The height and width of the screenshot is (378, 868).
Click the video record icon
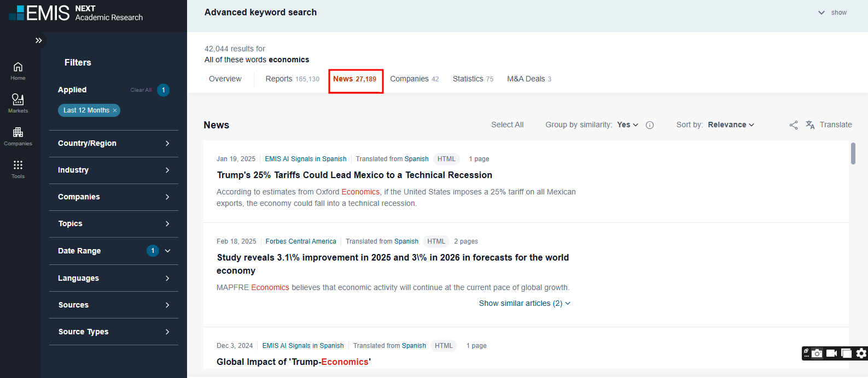coord(831,353)
